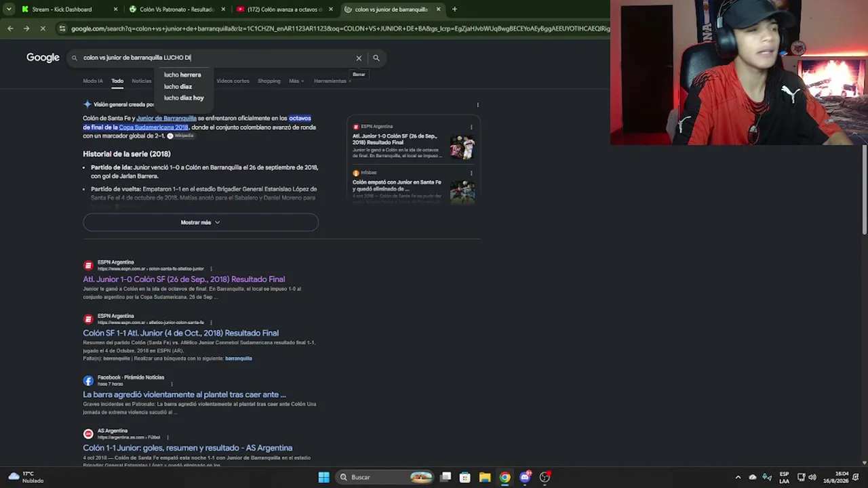Go forward in browser history
Image resolution: width=868 pixels, height=488 pixels.
pyautogui.click(x=26, y=28)
